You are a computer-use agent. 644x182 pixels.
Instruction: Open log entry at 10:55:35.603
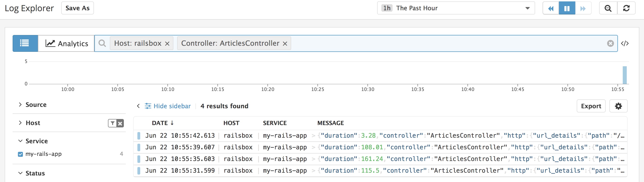380,159
